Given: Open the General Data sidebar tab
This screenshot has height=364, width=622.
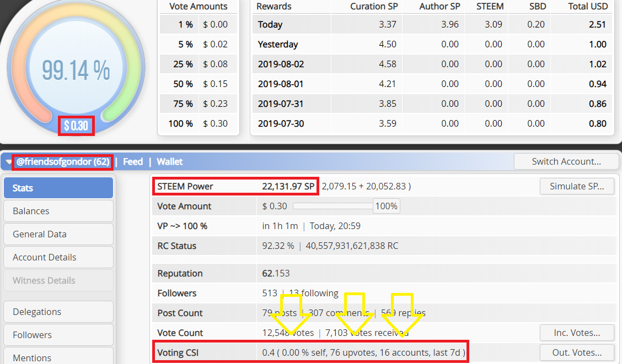Looking at the screenshot, I should tap(58, 234).
